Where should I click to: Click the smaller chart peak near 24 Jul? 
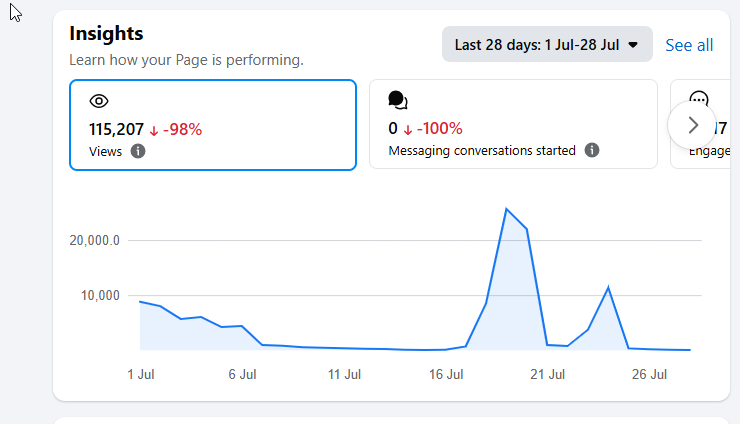point(608,287)
